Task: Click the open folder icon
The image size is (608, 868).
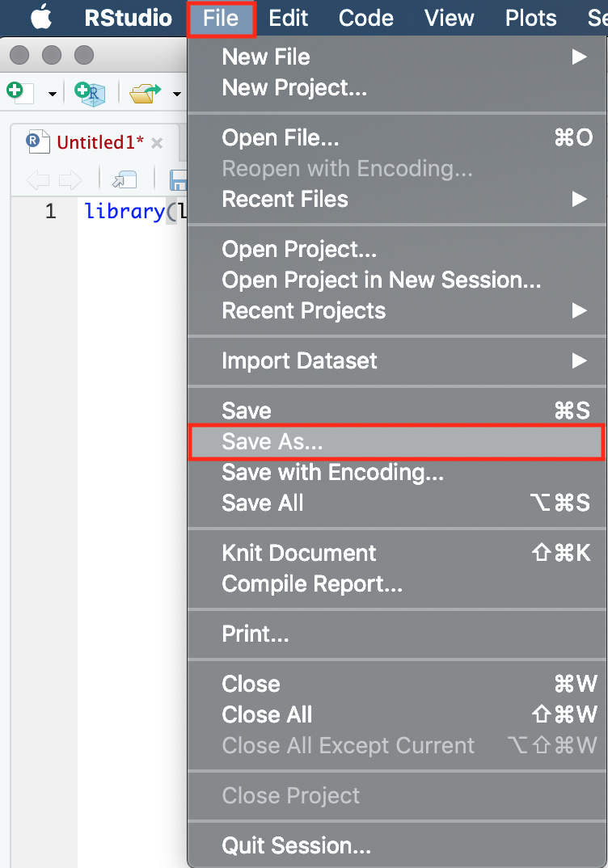Action: 145,93
